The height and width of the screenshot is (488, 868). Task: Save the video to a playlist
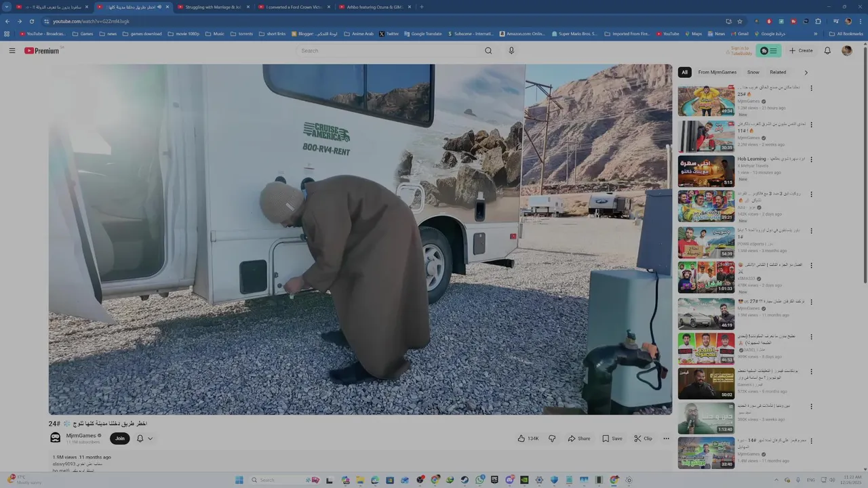tap(612, 439)
